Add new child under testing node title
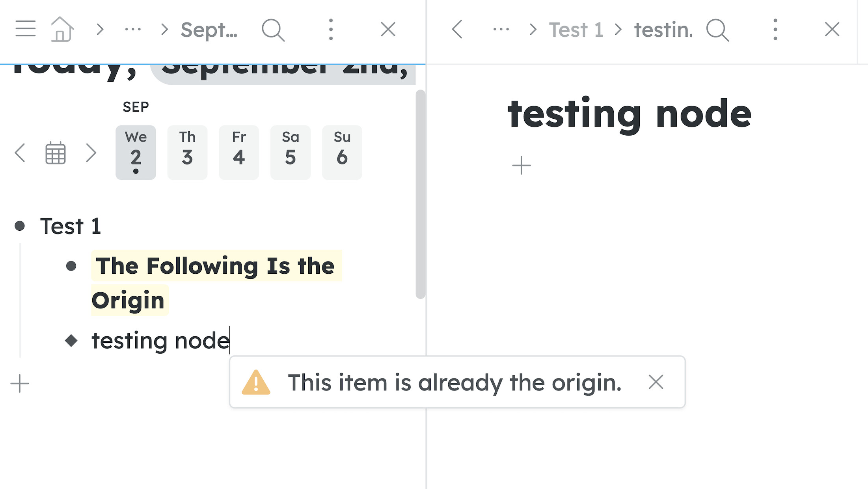 point(521,165)
